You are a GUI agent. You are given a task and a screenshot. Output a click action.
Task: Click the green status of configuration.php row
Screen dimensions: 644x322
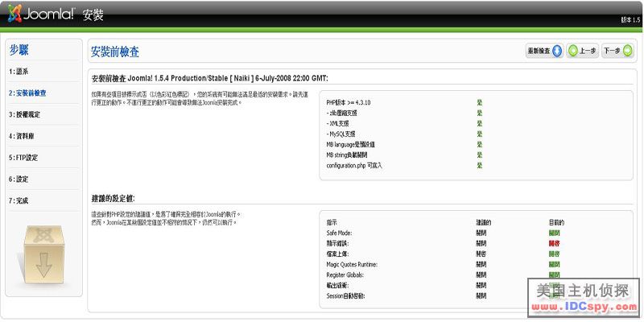tap(479, 166)
